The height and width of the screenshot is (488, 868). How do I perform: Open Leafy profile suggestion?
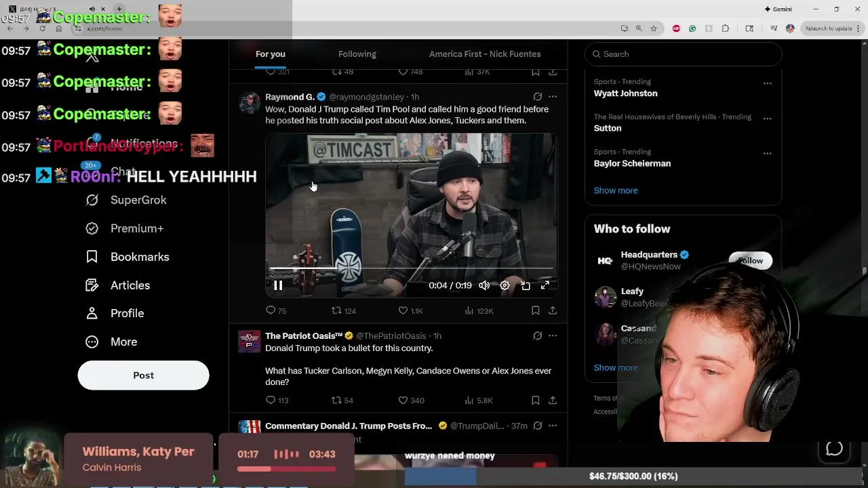pos(632,291)
